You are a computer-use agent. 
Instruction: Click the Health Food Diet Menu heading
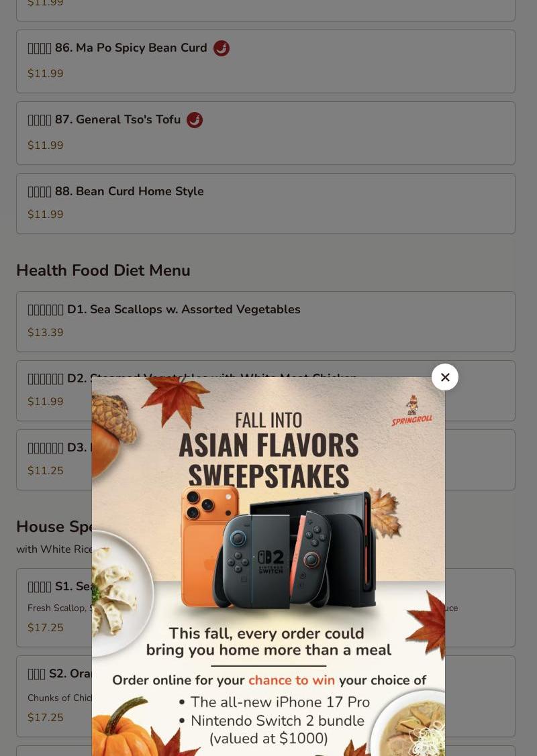point(103,270)
